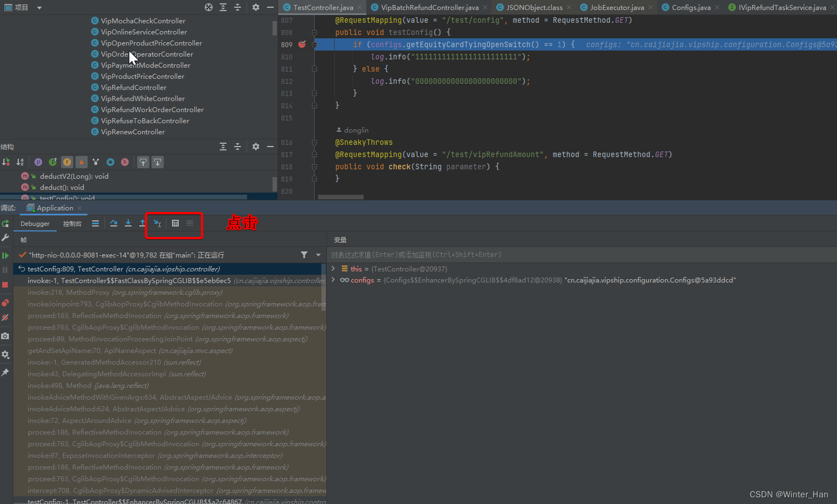Select the 控制台 console tab
Image resolution: width=837 pixels, height=504 pixels.
[72, 224]
